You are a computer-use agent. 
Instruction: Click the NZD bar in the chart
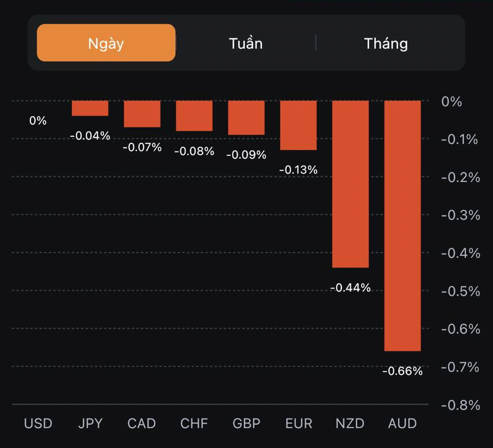click(x=350, y=183)
